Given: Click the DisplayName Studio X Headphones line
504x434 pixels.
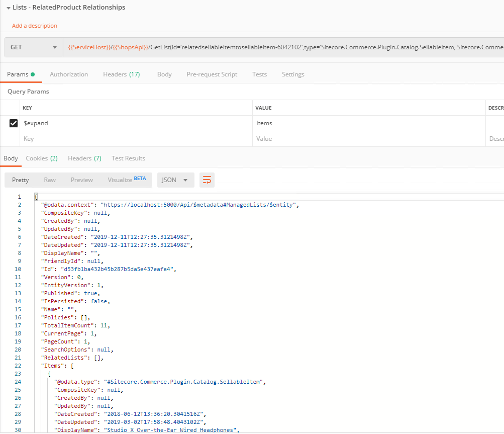Looking at the screenshot, I should (x=147, y=430).
